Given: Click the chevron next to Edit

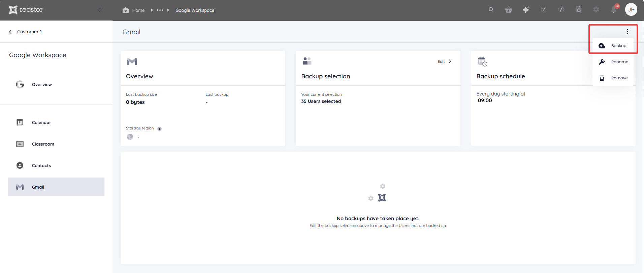Looking at the screenshot, I should 450,61.
